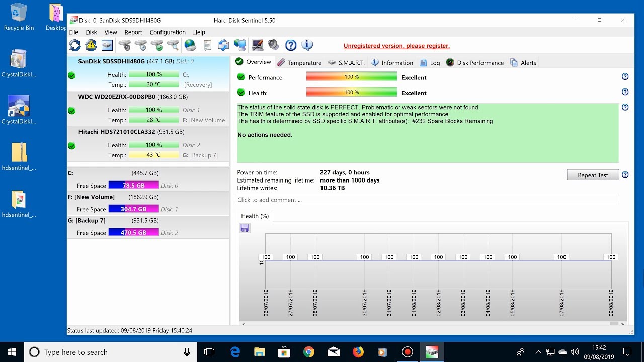Start the surface test disk magnifier icon

(x=173, y=45)
